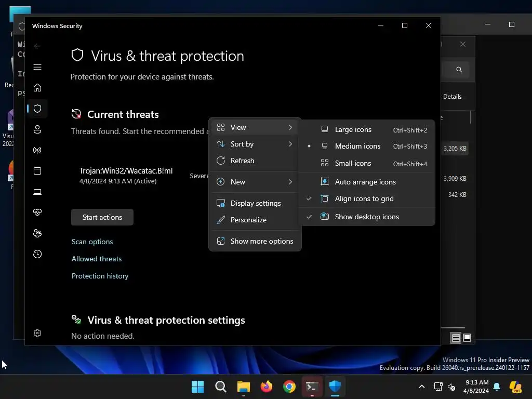The width and height of the screenshot is (532, 399).
Task: Go back with the arrow button
Action: (37, 46)
